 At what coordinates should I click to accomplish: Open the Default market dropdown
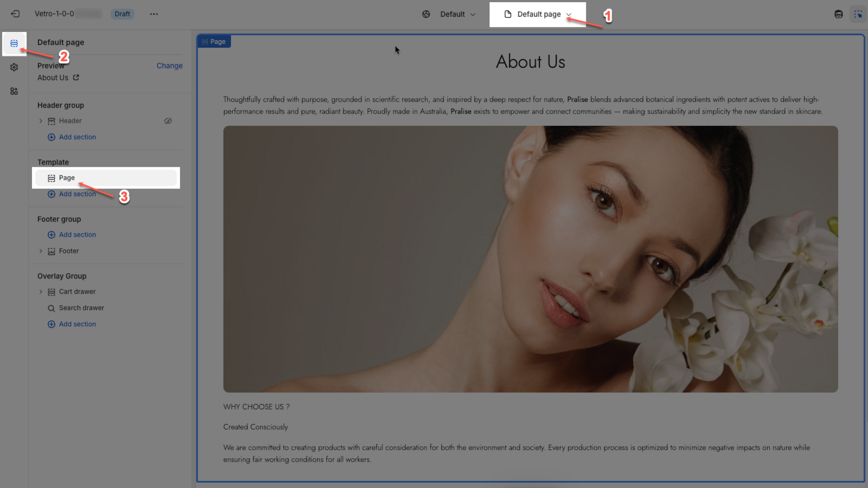coord(449,14)
